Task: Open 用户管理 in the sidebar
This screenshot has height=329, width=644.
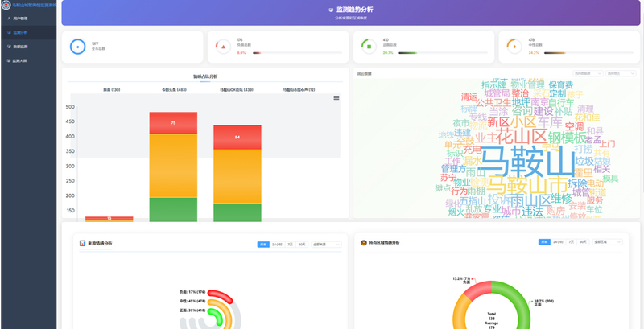Action: [28, 19]
